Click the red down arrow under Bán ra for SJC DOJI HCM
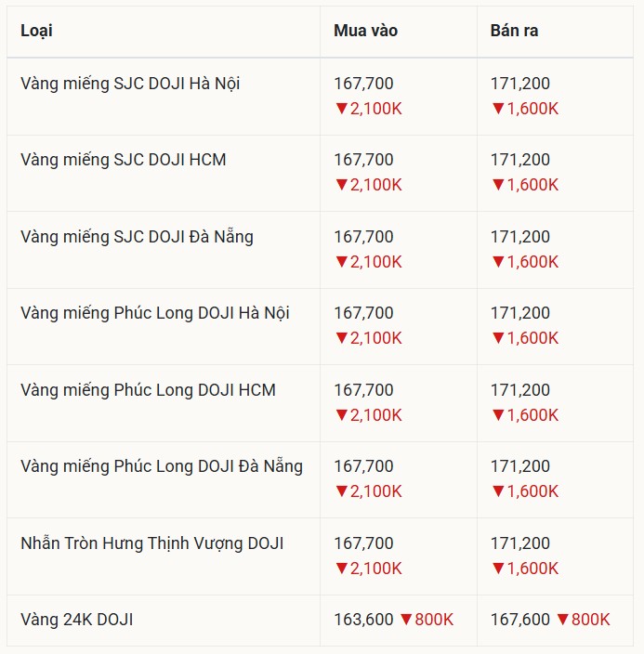The width and height of the screenshot is (644, 654). tap(497, 186)
